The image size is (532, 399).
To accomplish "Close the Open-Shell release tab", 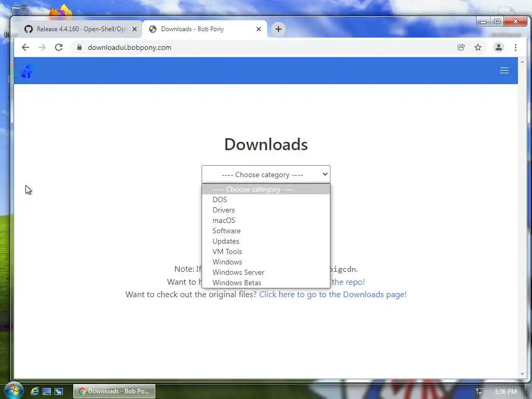I will point(135,29).
